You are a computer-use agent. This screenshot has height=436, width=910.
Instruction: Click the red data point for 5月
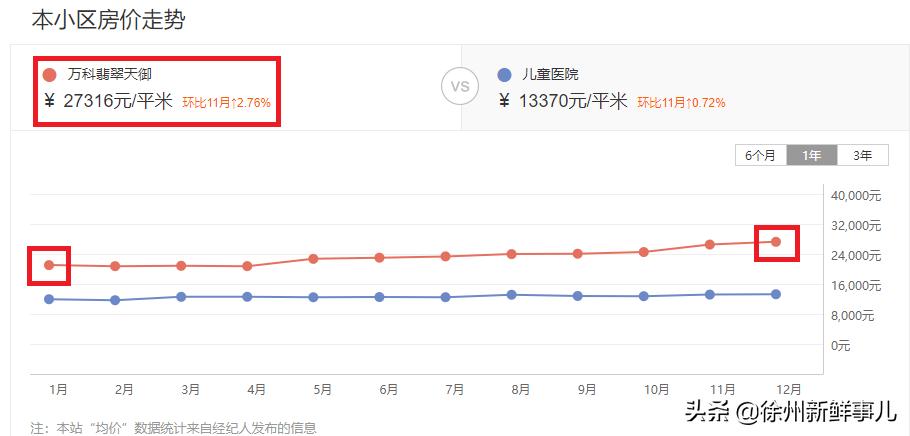313,258
